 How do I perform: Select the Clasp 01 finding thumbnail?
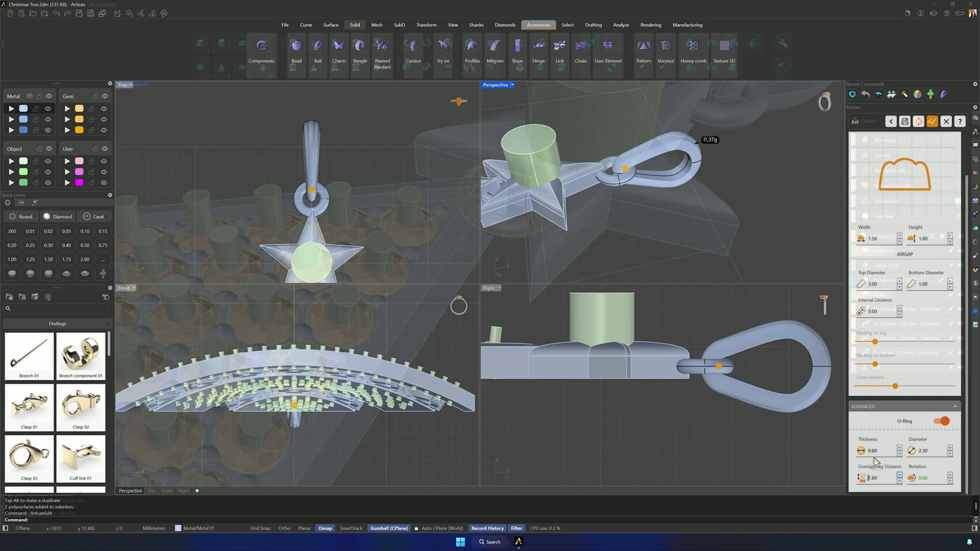pyautogui.click(x=29, y=408)
